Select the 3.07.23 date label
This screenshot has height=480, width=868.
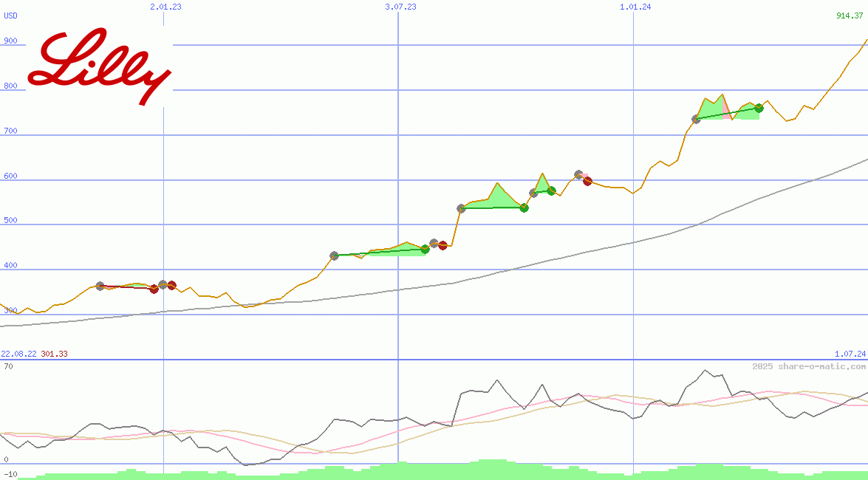401,7
